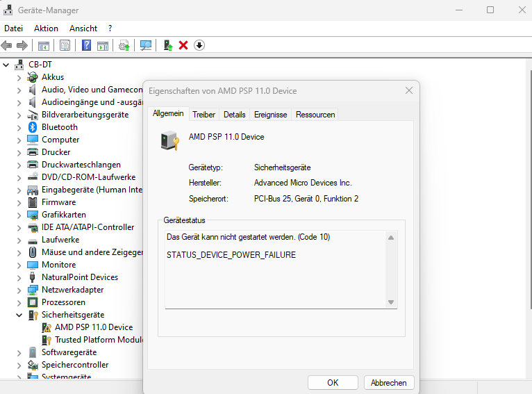Screen dimensions: 532x394
Task: Click the 'PCI-Bus 25, Gerät 0, Funktion 2' value
Action: pyautogui.click(x=306, y=199)
